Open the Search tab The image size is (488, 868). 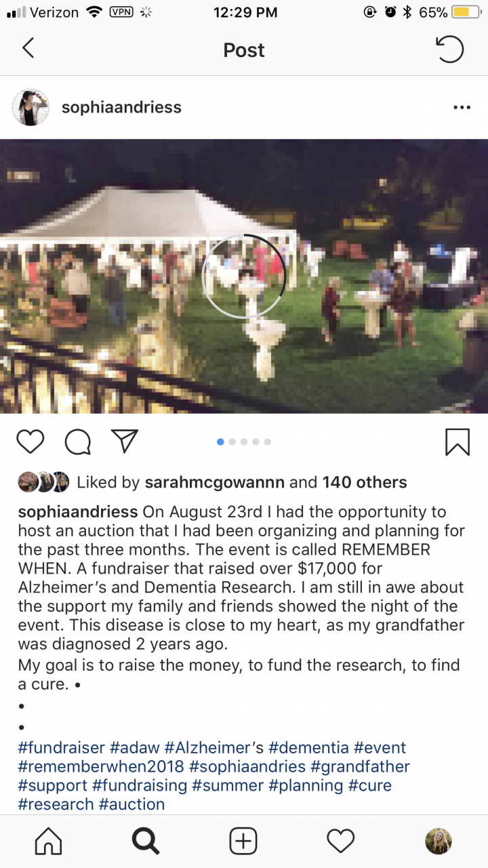pyautogui.click(x=146, y=842)
